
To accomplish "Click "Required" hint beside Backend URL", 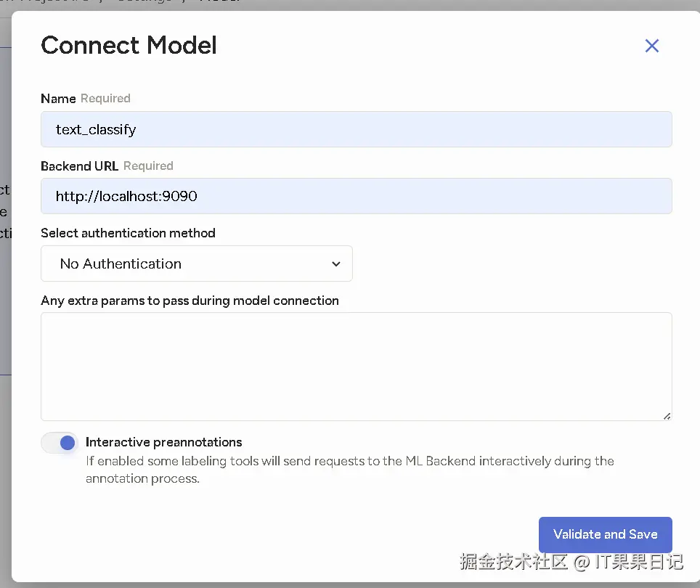I will pos(148,166).
